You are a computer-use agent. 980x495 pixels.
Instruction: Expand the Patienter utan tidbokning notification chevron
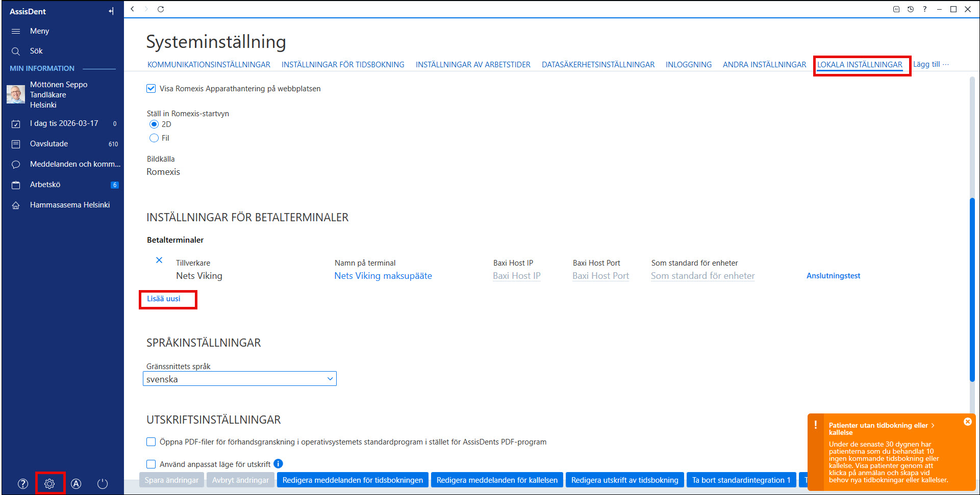point(933,425)
